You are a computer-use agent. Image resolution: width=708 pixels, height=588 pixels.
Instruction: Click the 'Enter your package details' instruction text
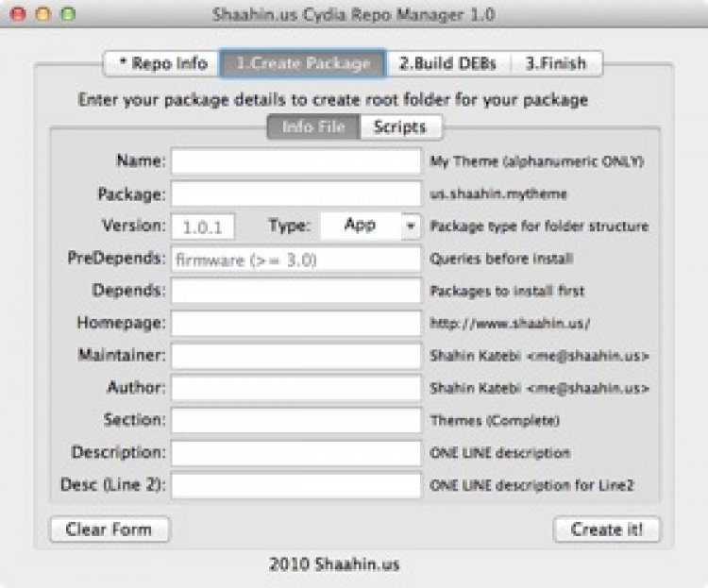click(x=333, y=100)
